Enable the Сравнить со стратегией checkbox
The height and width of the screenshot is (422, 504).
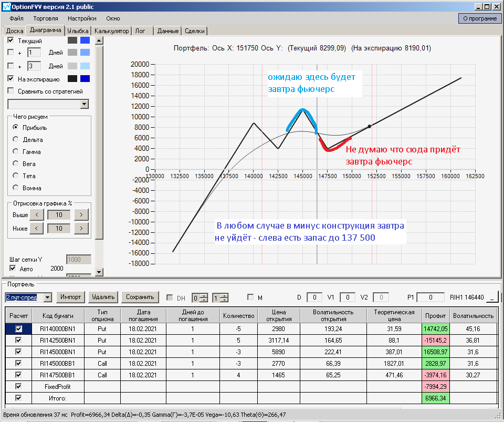[x=10, y=91]
